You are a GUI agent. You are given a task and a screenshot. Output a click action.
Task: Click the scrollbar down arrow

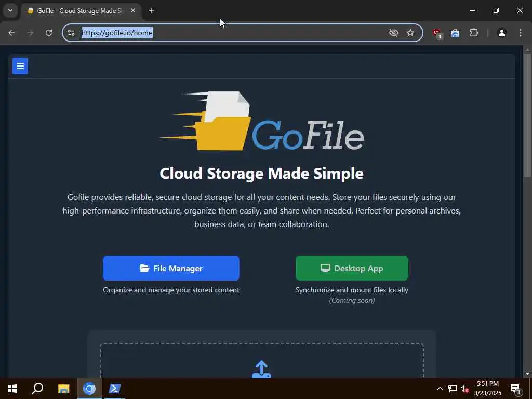527,374
